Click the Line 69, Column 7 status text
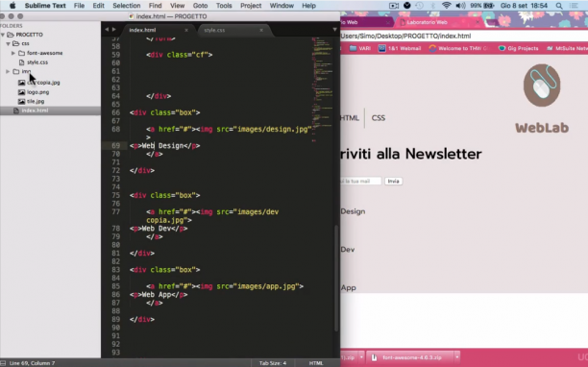Image resolution: width=588 pixels, height=367 pixels. tap(32, 363)
